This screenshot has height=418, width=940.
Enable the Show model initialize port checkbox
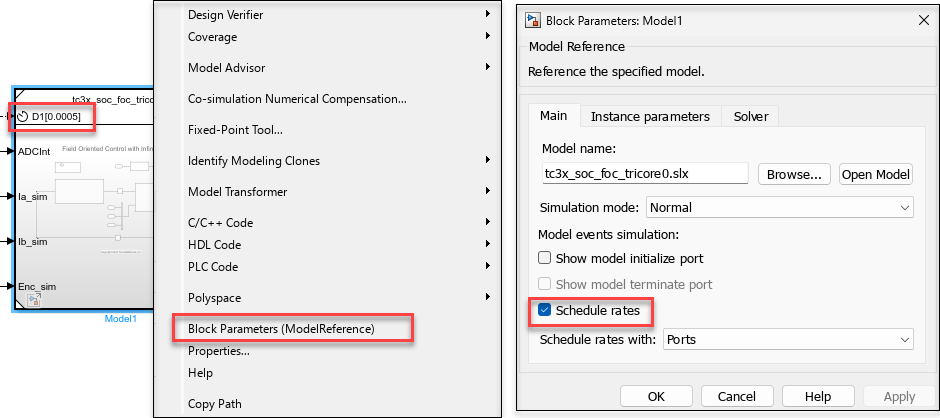545,257
